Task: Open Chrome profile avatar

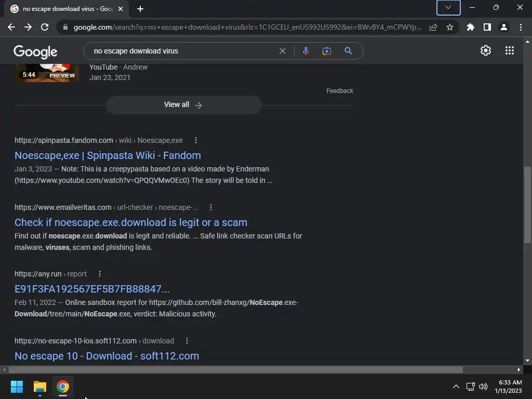Action: click(x=504, y=27)
